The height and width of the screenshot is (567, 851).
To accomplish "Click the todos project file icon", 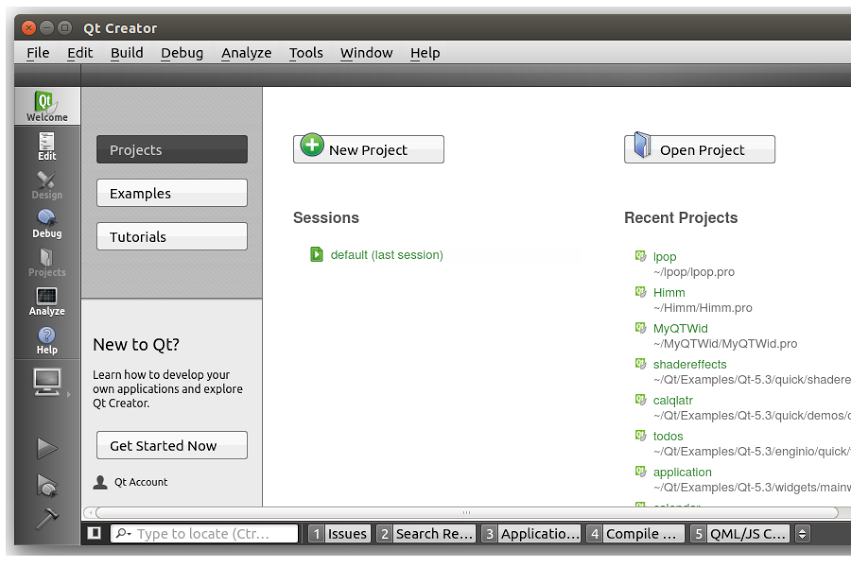I will 641,435.
